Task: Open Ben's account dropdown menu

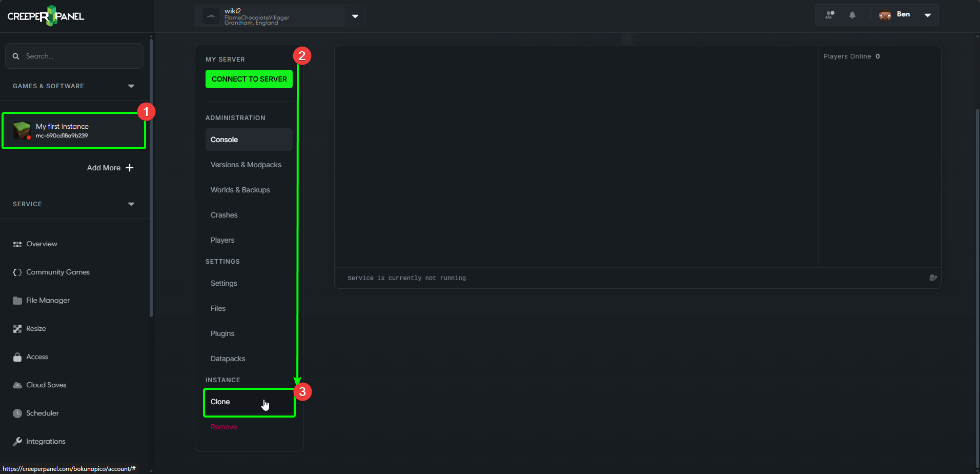Action: [x=928, y=15]
